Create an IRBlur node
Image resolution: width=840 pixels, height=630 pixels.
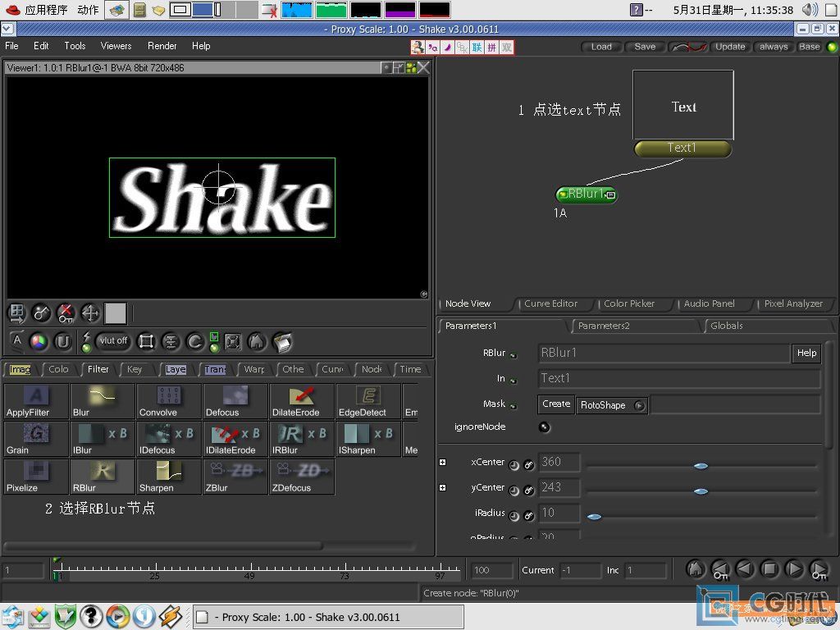[x=302, y=440]
